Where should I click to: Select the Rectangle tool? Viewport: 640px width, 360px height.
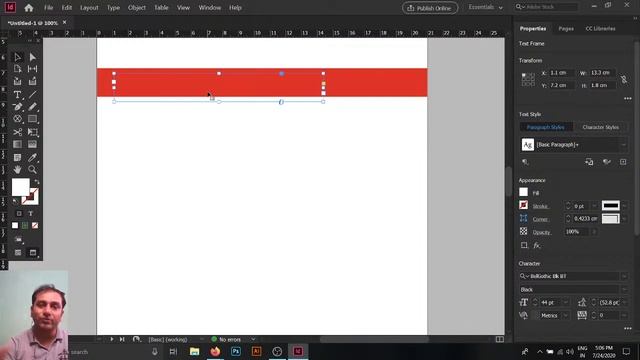(33, 119)
